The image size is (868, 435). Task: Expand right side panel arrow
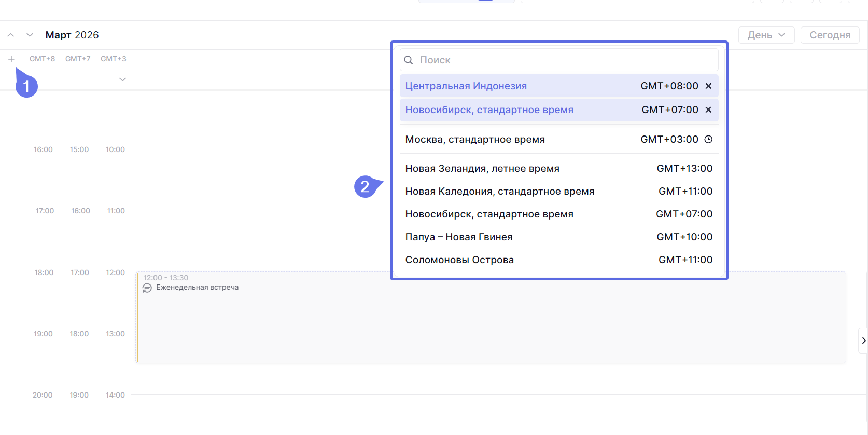[x=863, y=341]
